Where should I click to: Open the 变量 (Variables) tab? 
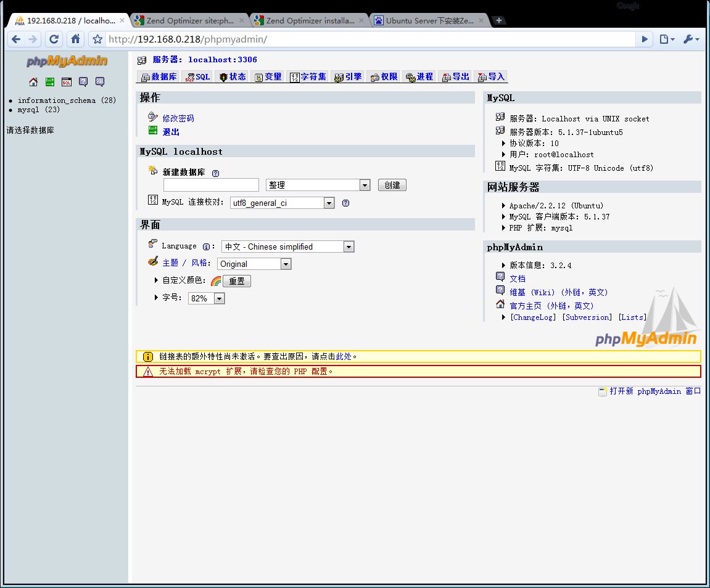(x=268, y=77)
